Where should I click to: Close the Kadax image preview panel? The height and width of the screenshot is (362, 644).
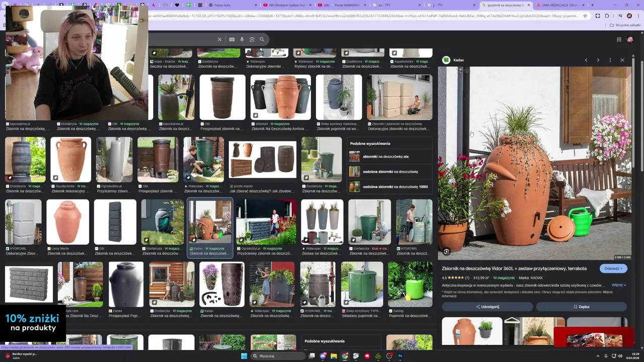pyautogui.click(x=622, y=60)
